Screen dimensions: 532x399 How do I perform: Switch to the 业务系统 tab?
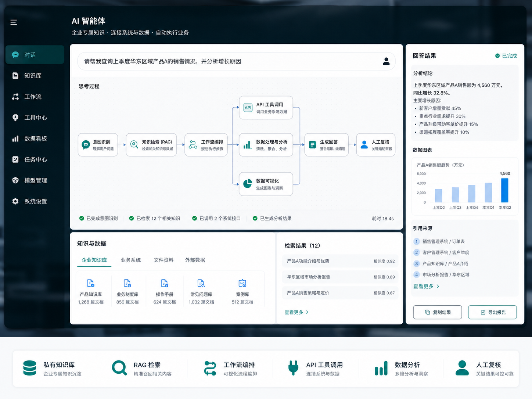(x=131, y=260)
